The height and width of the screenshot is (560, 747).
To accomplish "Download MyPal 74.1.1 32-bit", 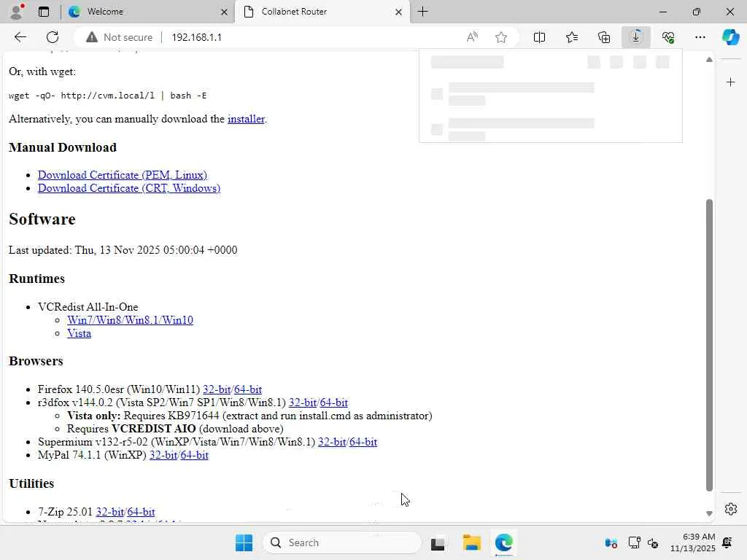I will (x=163, y=455).
